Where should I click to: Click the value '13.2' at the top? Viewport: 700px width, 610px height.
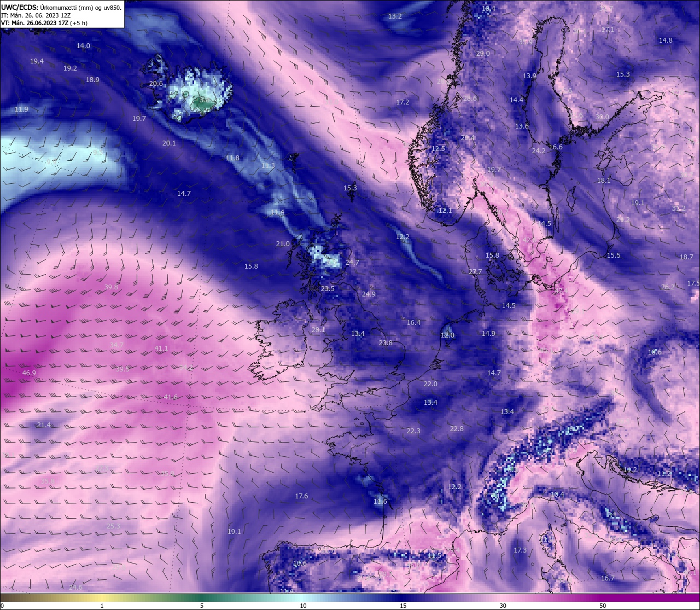tap(395, 16)
